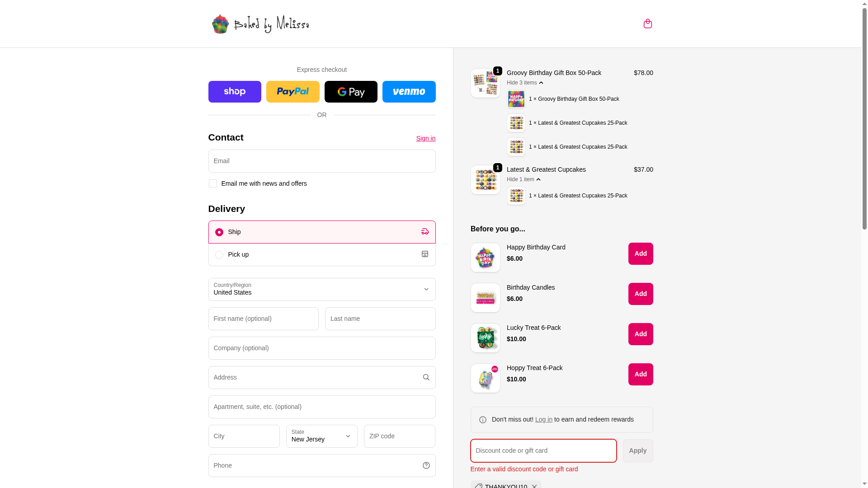Choose PayPal express checkout
The image size is (868, 488).
coord(293,92)
